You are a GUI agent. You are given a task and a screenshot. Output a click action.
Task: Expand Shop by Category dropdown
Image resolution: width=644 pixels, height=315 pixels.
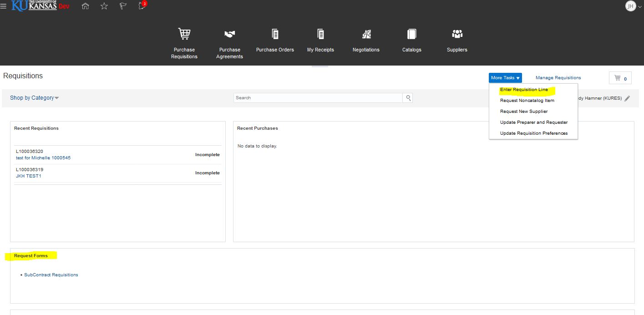(35, 98)
